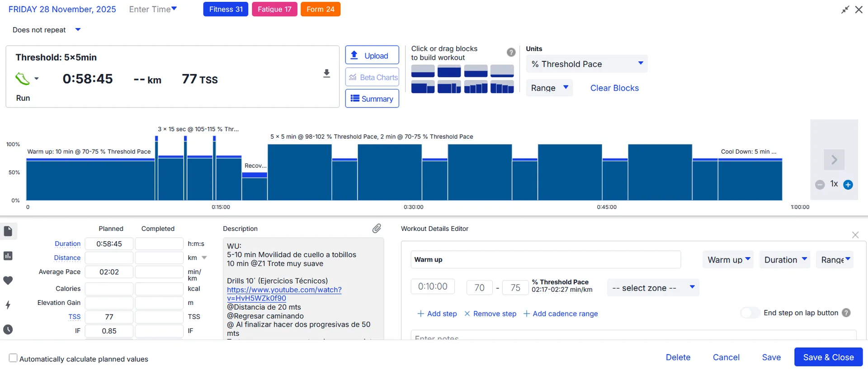Image resolution: width=868 pixels, height=370 pixels.
Task: Click the Fitness 31 badge
Action: pyautogui.click(x=226, y=9)
